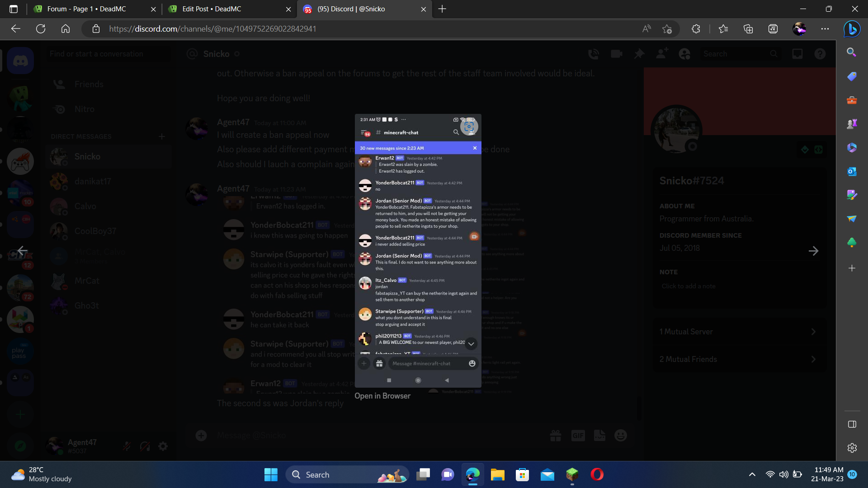
Task: Go back to previous page
Action: point(16,29)
